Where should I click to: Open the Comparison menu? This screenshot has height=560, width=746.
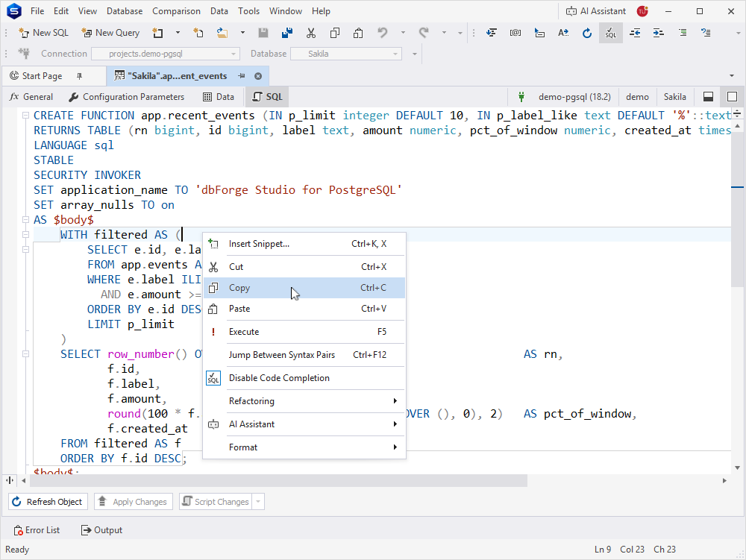pos(176,11)
